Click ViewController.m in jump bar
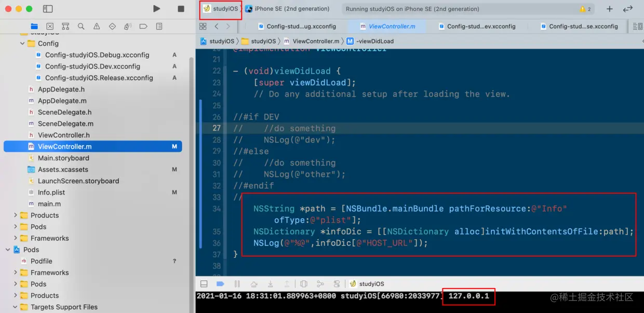 (x=311, y=41)
